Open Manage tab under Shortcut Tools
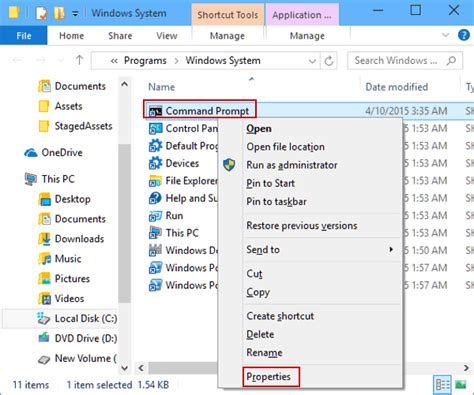The width and height of the screenshot is (474, 395). tap(227, 36)
